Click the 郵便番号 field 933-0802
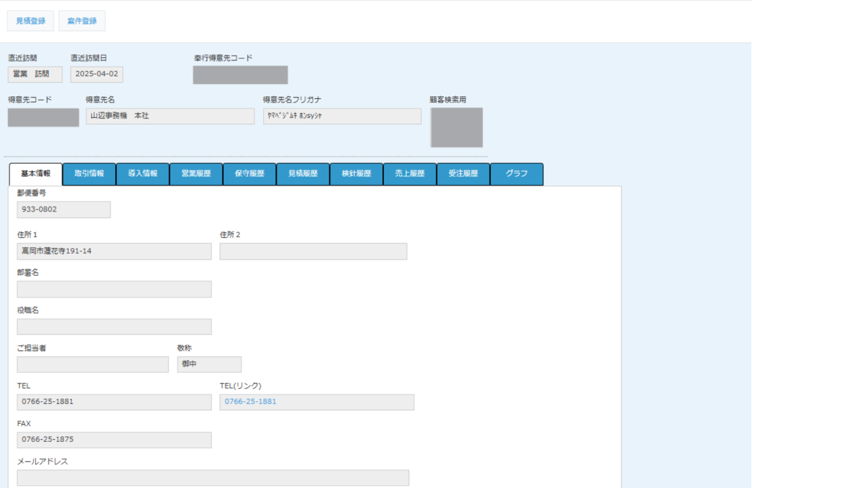Screen dimensions: 868x488 [x=64, y=210]
